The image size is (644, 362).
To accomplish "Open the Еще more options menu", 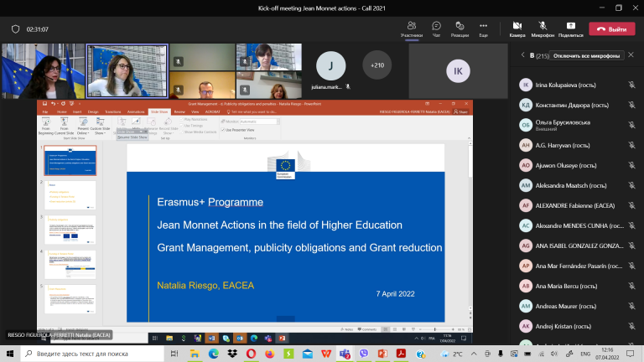I will pyautogui.click(x=483, y=29).
